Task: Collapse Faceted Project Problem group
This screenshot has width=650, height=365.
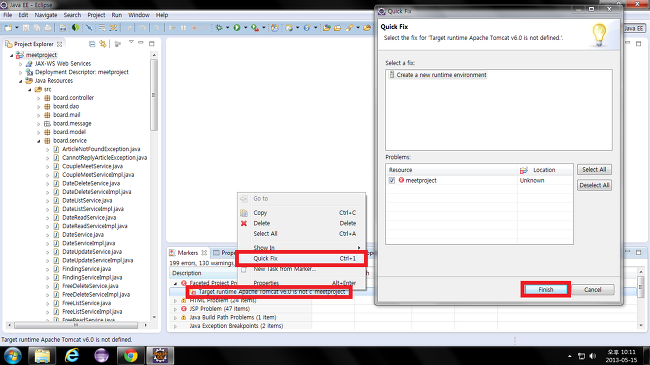Action: (175, 283)
